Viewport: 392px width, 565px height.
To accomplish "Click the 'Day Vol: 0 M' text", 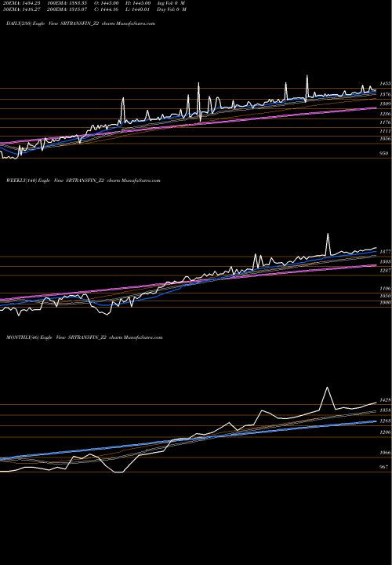I will (172, 9).
